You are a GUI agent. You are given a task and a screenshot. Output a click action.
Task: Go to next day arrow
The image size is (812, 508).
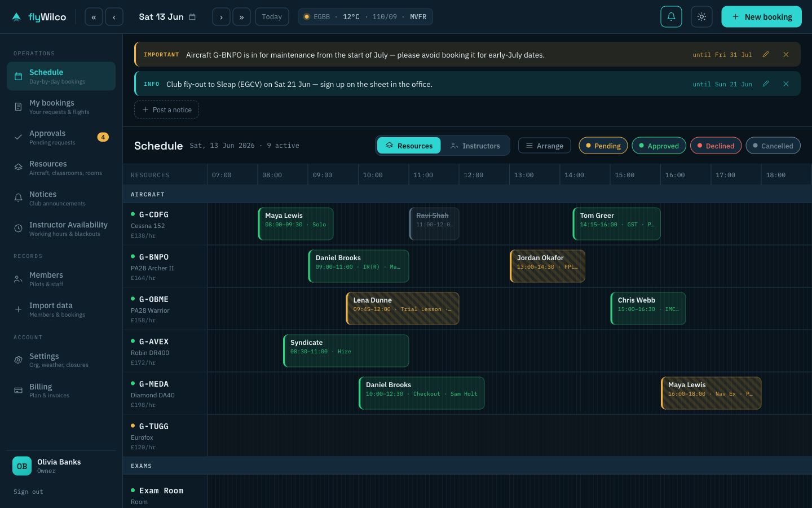[x=221, y=17]
